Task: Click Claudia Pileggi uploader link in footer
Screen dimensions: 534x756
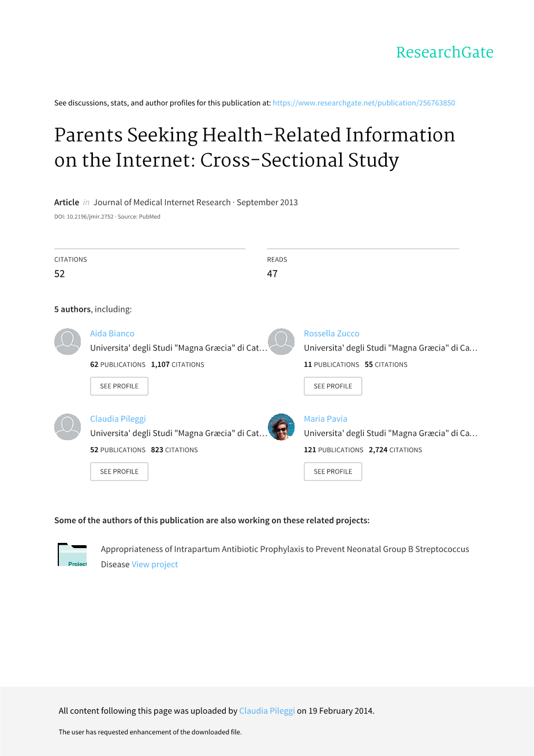Action: click(267, 711)
